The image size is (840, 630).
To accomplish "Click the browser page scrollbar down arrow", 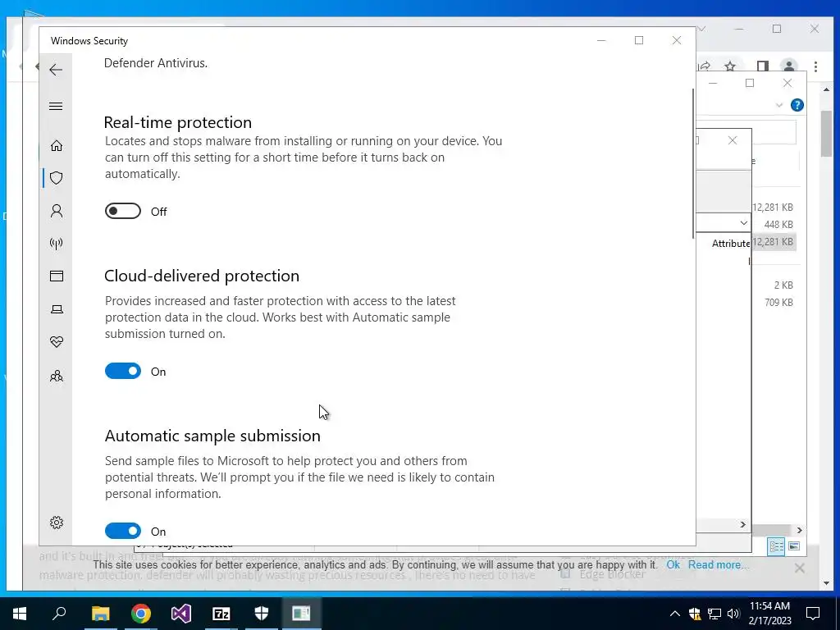I will click(x=827, y=583).
